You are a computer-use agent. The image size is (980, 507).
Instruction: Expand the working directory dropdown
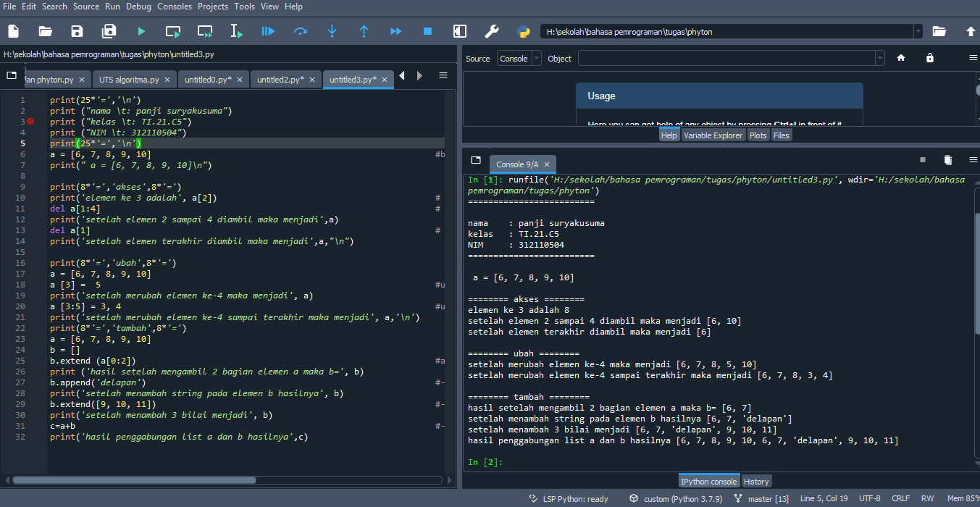coord(918,32)
